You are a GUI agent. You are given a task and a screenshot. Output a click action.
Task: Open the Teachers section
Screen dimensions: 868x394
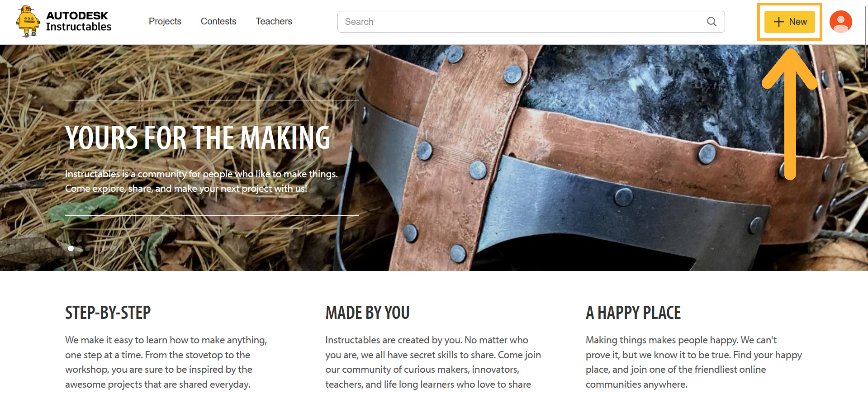(x=274, y=21)
